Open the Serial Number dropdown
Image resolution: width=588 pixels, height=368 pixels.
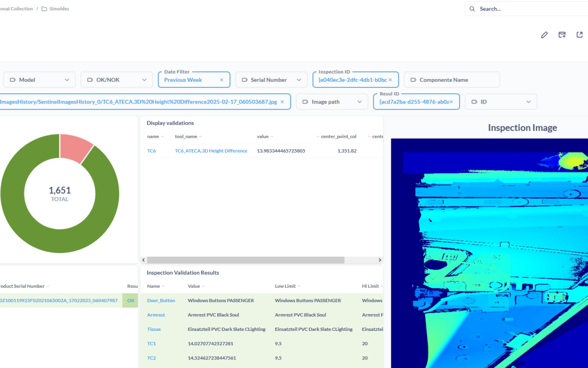pyautogui.click(x=272, y=80)
